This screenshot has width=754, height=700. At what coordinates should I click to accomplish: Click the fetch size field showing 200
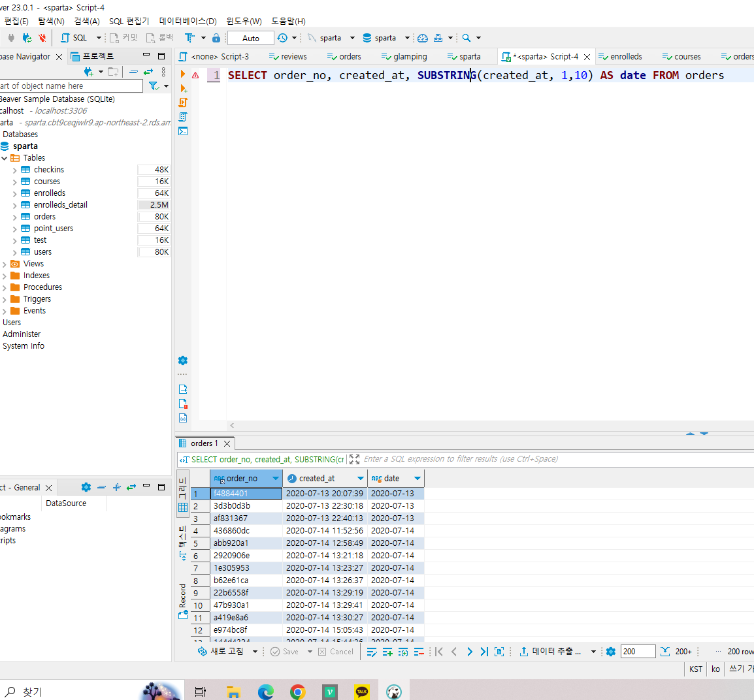(x=638, y=652)
